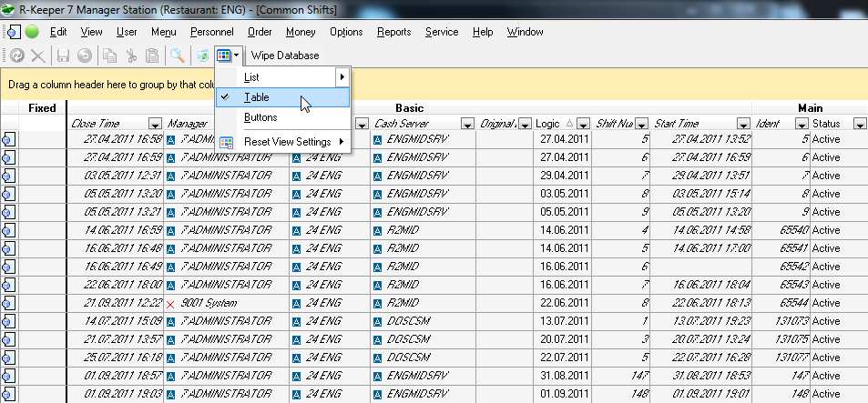Screen dimensions: 868x403
Task: Click the green status circle icon
Action: 32,32
